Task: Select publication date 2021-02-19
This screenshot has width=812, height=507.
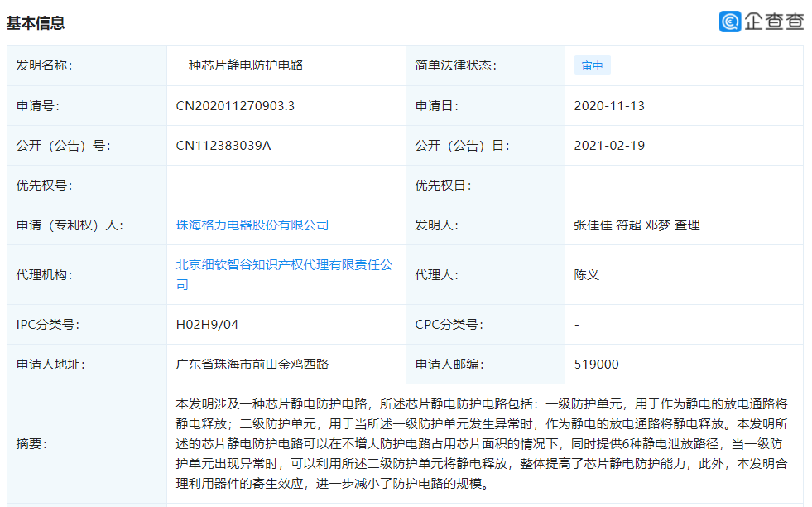Action: coord(609,146)
